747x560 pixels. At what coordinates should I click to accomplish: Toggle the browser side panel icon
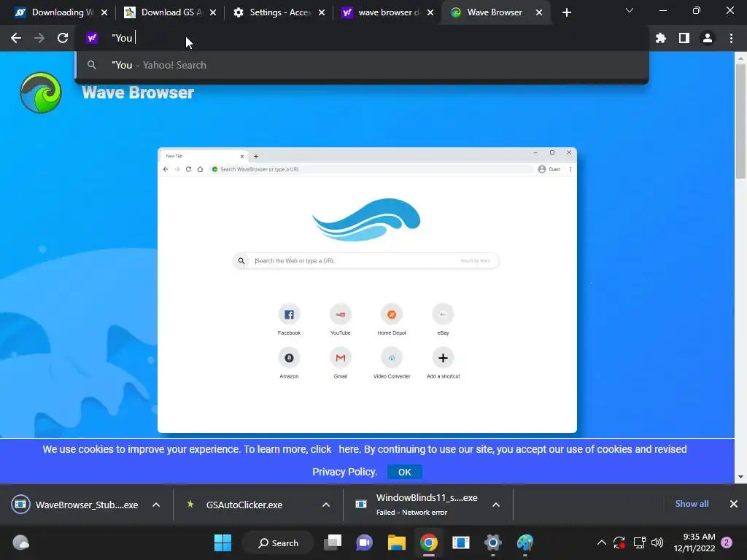tap(684, 38)
